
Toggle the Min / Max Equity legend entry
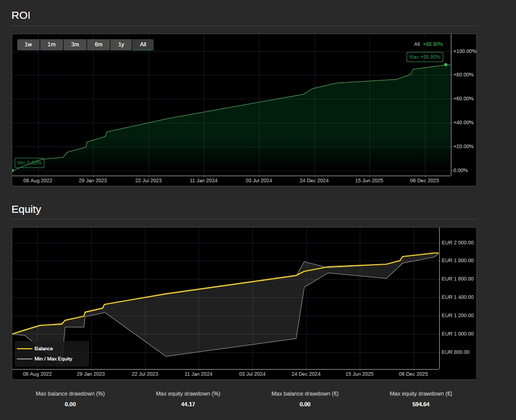click(x=53, y=359)
